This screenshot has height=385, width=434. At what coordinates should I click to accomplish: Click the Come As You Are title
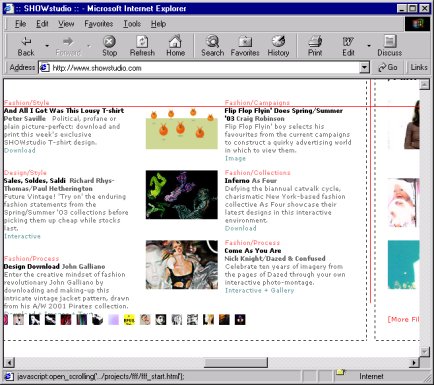pyautogui.click(x=253, y=251)
